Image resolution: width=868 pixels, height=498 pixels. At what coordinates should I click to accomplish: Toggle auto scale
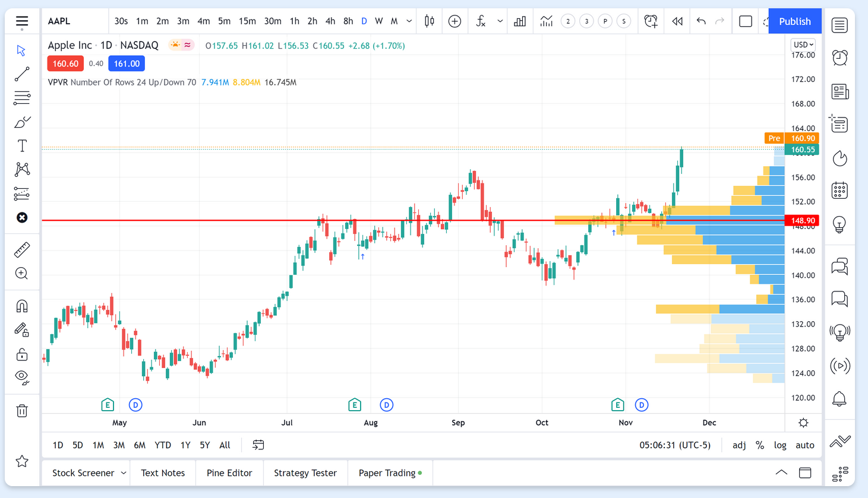tap(805, 445)
